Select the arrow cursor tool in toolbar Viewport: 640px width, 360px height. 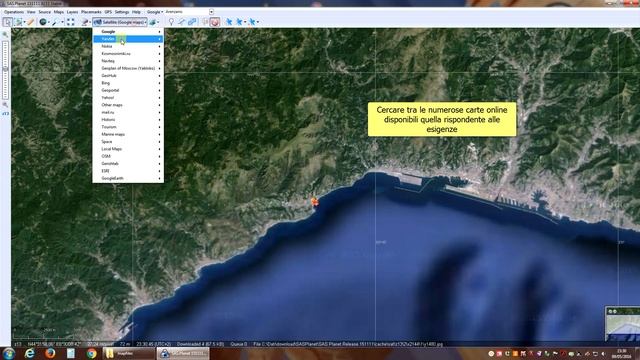[8, 22]
